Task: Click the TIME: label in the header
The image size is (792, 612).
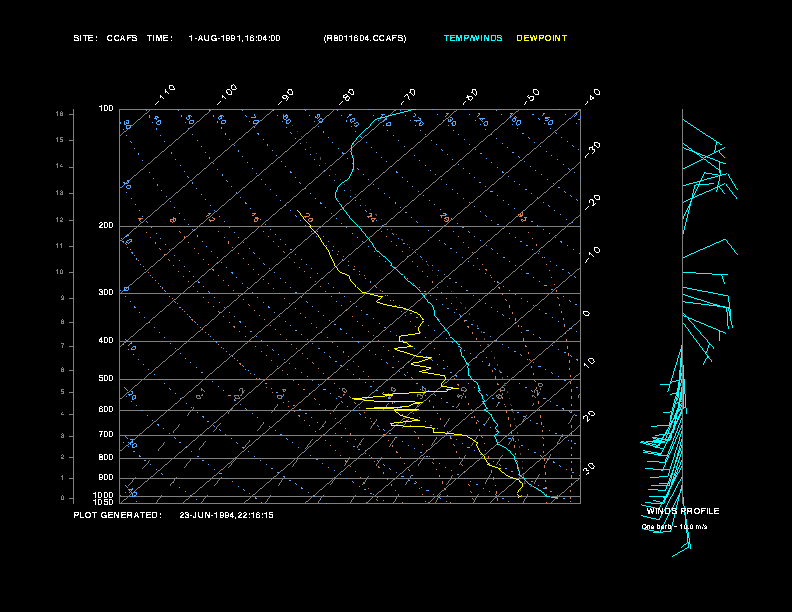Action: 160,38
